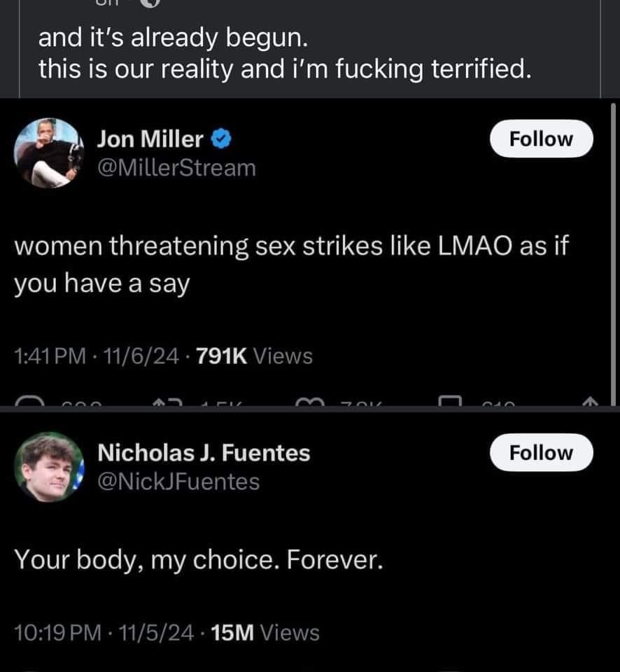
Task: Bookmark Jon Miller's tweet
Action: point(449,401)
